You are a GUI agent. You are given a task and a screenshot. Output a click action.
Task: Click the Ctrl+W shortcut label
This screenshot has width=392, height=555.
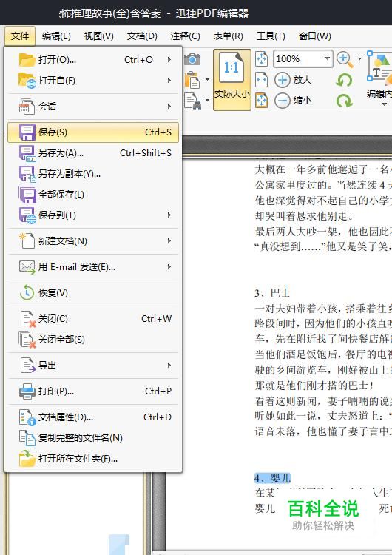point(156,319)
